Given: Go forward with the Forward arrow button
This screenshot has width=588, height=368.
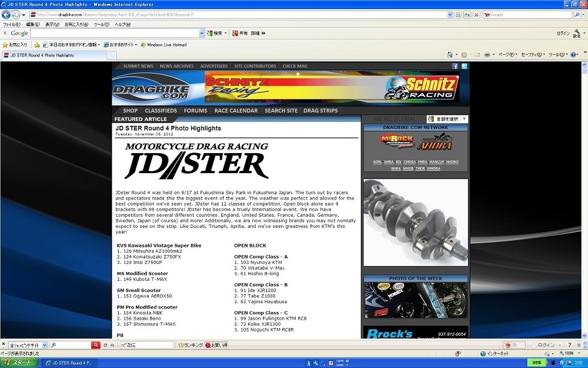Looking at the screenshot, I should (16, 15).
